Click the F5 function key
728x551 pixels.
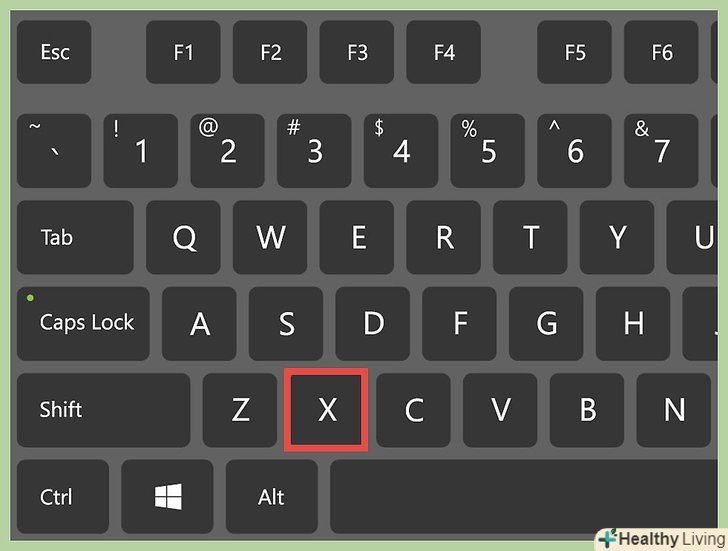(x=574, y=52)
